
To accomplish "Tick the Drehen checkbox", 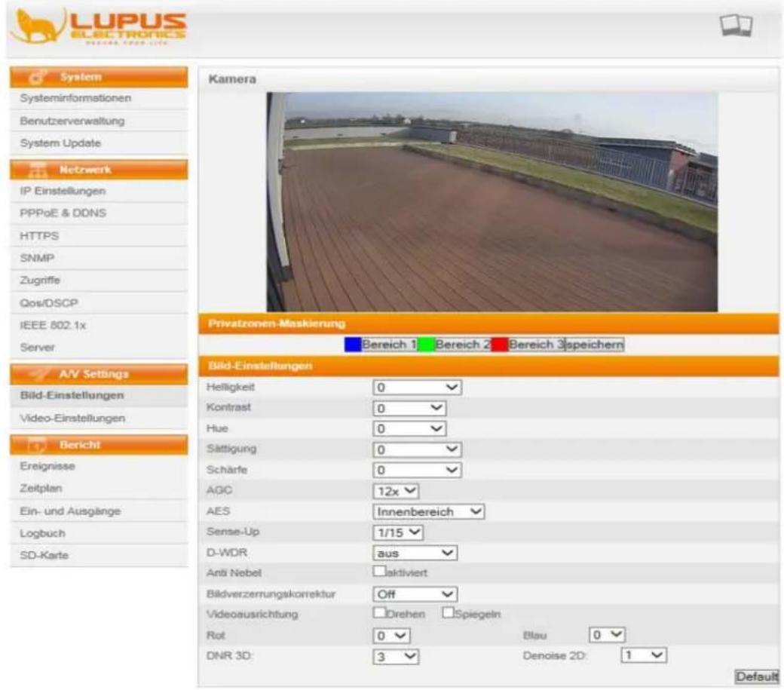I will click(379, 612).
